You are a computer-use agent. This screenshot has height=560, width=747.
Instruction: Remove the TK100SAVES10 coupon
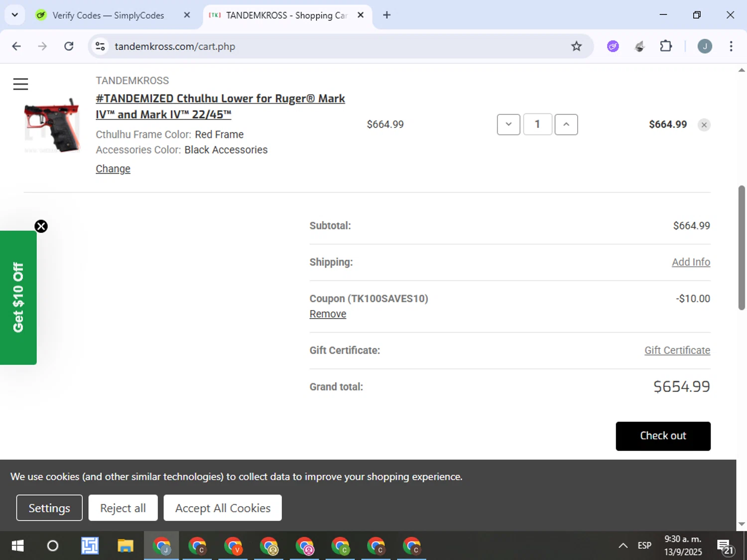tap(328, 314)
